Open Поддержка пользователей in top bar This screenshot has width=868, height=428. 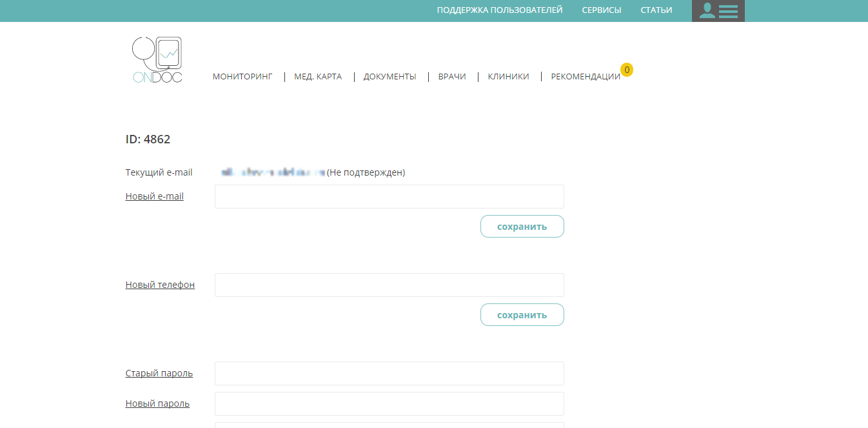pos(499,10)
